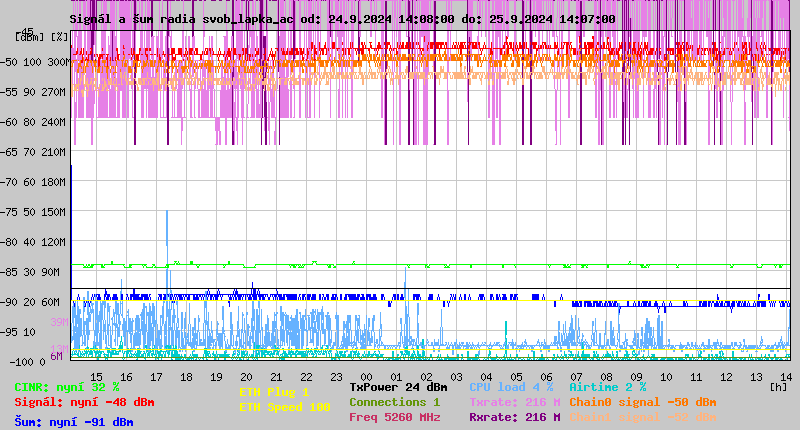The height and width of the screenshot is (430, 800).
Task: Click hour label '12' on time axis
Action: [727, 377]
